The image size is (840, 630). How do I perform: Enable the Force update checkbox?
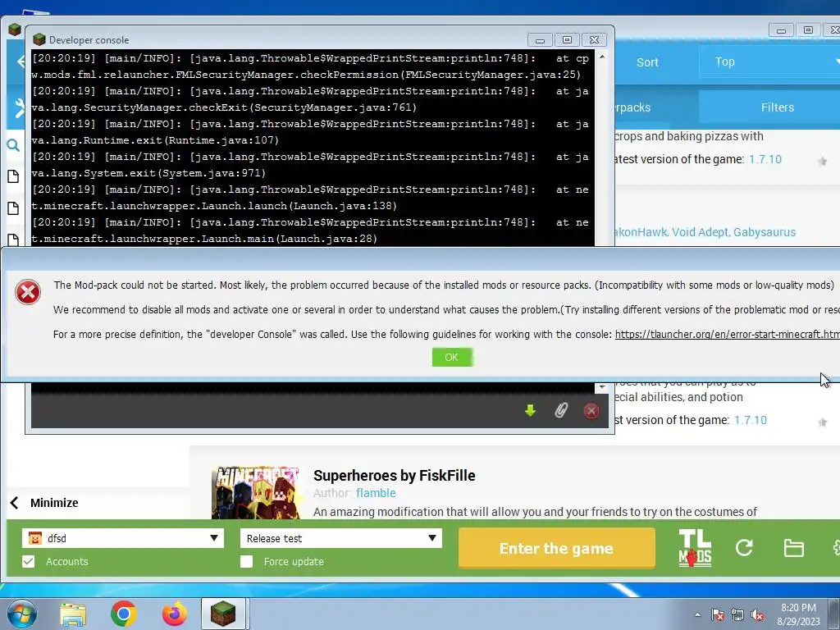pyautogui.click(x=246, y=561)
